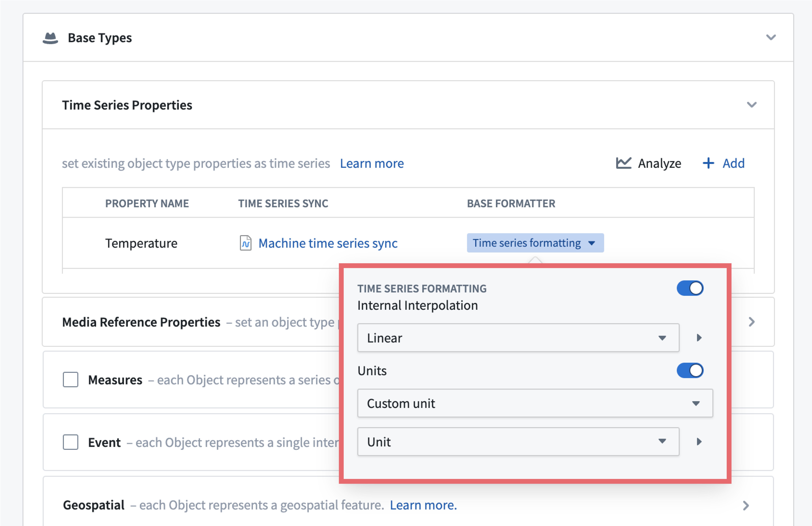The width and height of the screenshot is (812, 526).
Task: Click the arrow beside the Unit dropdown
Action: tap(699, 442)
